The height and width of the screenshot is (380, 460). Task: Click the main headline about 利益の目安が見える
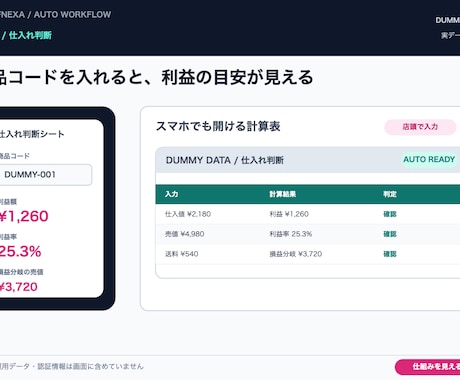[x=156, y=77]
